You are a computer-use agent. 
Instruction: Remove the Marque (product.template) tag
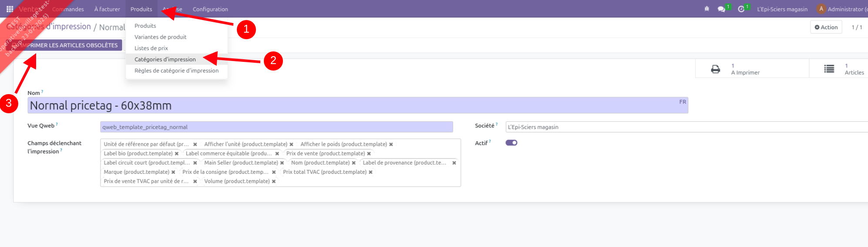tap(173, 173)
